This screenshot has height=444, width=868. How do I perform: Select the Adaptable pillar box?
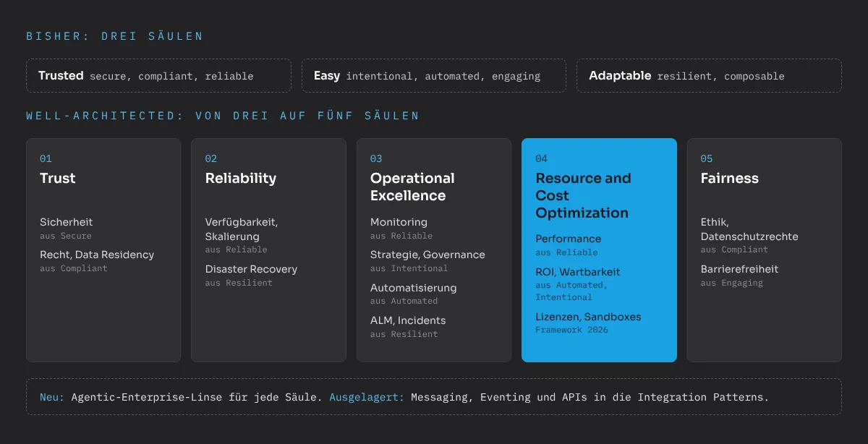[709, 75]
